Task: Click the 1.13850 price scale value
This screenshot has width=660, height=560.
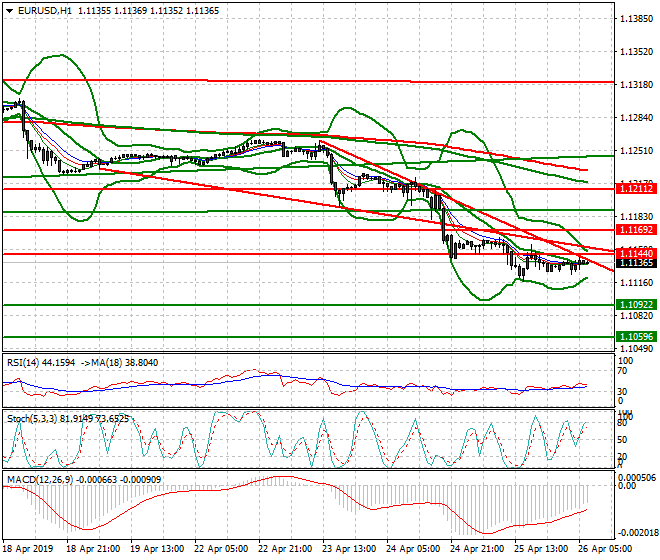Action: pos(636,19)
